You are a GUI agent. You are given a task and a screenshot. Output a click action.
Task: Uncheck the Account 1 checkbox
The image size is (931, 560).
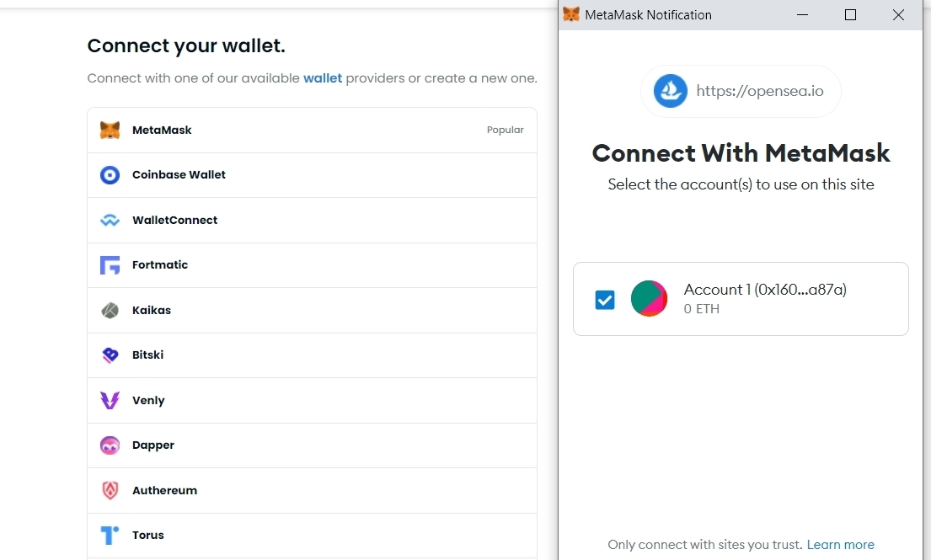[605, 300]
